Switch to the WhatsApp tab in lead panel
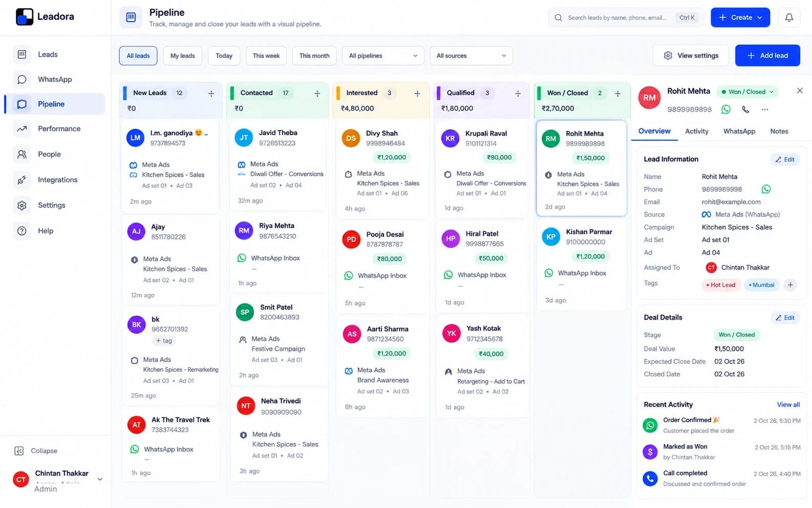 tap(739, 131)
